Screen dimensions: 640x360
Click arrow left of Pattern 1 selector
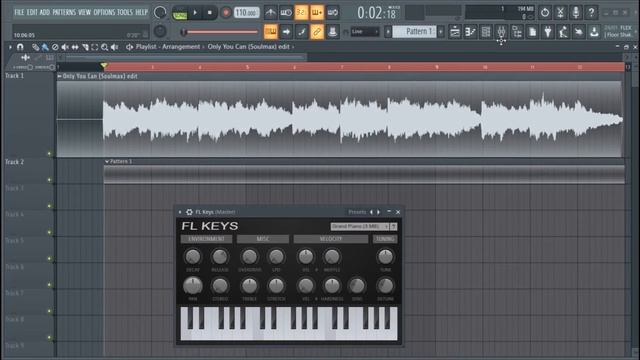point(388,31)
